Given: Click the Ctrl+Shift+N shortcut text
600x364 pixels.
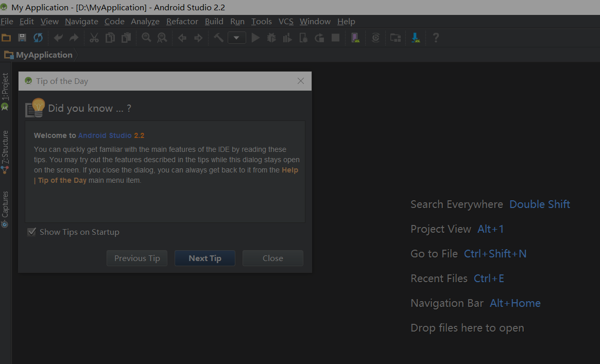Looking at the screenshot, I should 495,253.
